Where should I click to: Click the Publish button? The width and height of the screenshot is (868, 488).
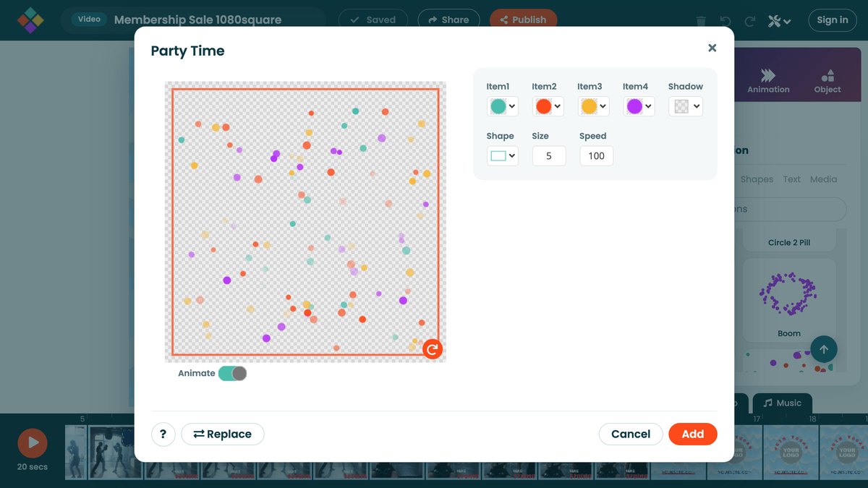pyautogui.click(x=523, y=20)
